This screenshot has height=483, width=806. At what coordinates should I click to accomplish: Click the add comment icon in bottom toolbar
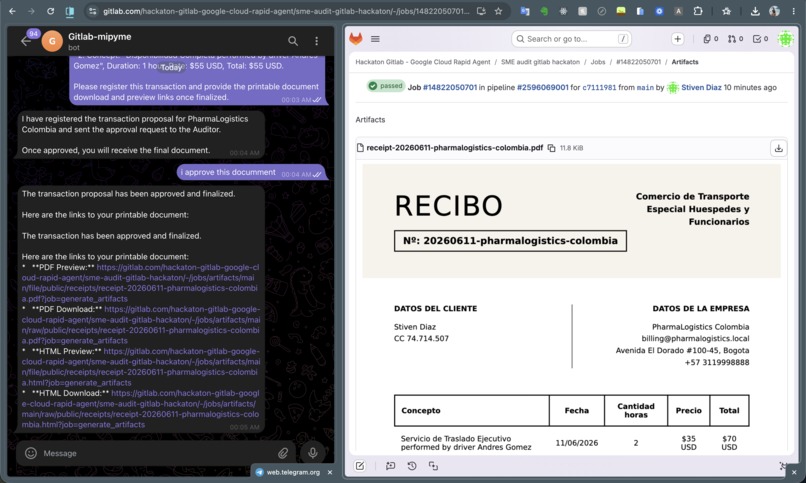click(391, 466)
